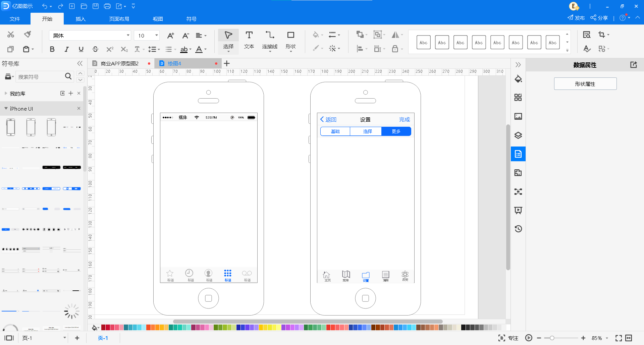Open the 页-1 page selector dropdown
This screenshot has height=345, width=644.
[x=65, y=338]
